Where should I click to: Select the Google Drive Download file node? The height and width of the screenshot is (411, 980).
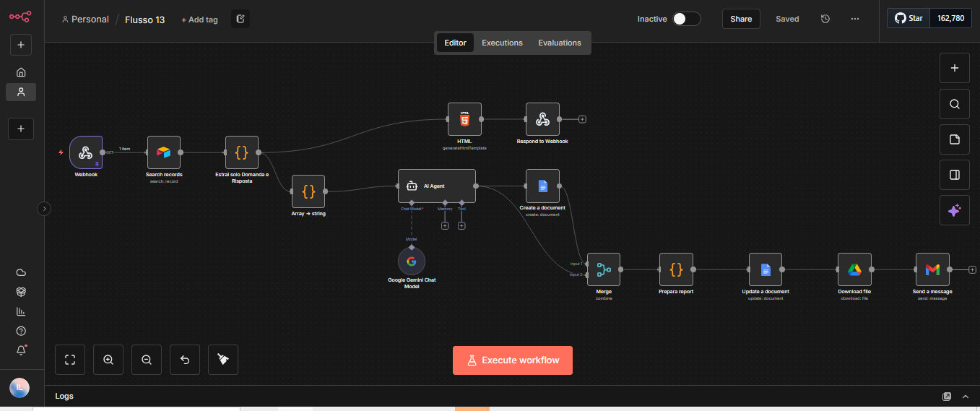[x=854, y=269]
